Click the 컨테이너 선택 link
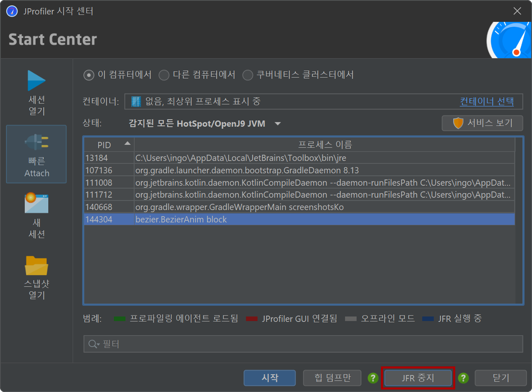The width and height of the screenshot is (532, 392). [487, 102]
